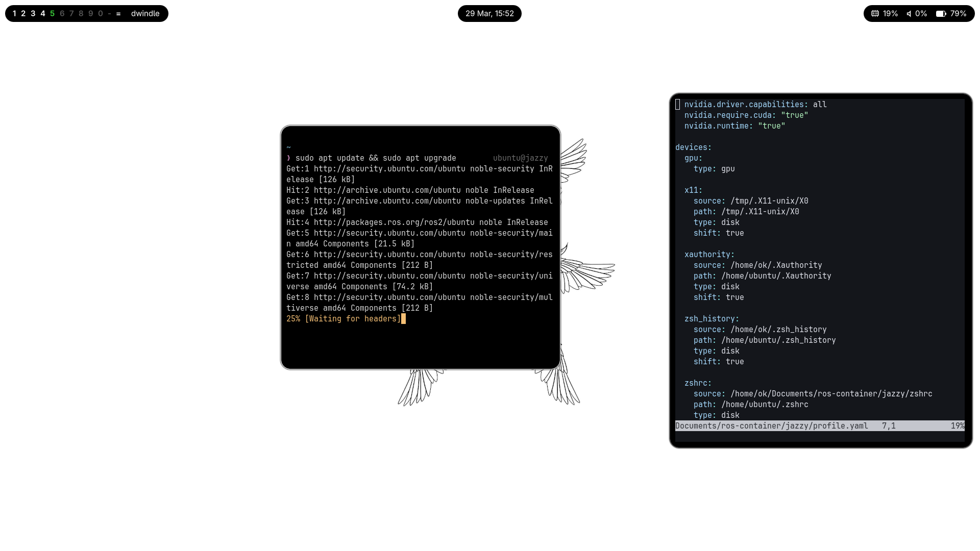This screenshot has width=980, height=551.
Task: Click the 'devices:' key in YAML editor
Action: [693, 147]
